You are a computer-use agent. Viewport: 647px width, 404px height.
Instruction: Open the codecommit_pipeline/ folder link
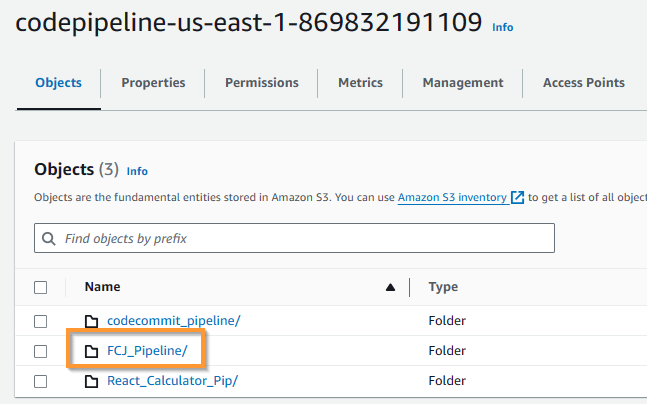coord(174,321)
